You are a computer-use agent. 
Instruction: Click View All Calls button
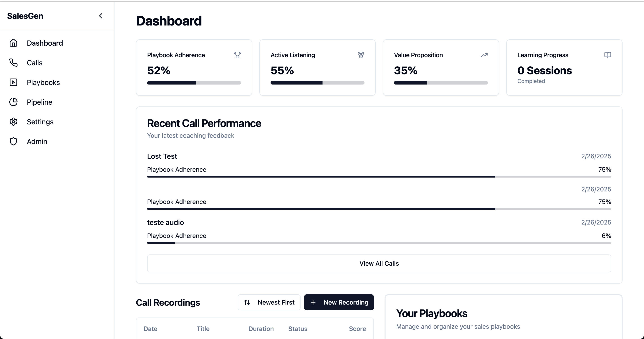click(x=379, y=263)
